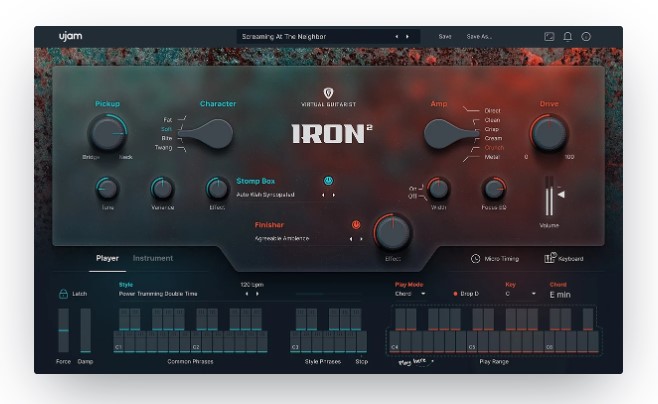Viewport: 658px width, 404px height.
Task: Click the Pickup knob
Action: pyautogui.click(x=107, y=133)
